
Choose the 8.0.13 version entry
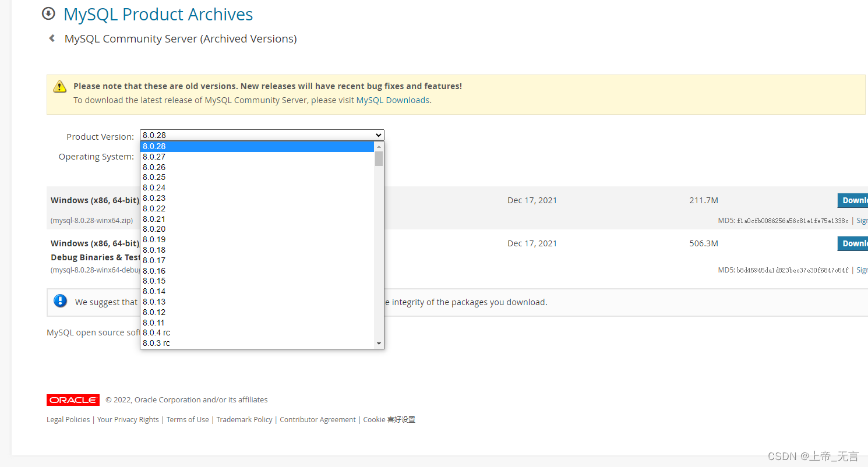click(x=257, y=302)
